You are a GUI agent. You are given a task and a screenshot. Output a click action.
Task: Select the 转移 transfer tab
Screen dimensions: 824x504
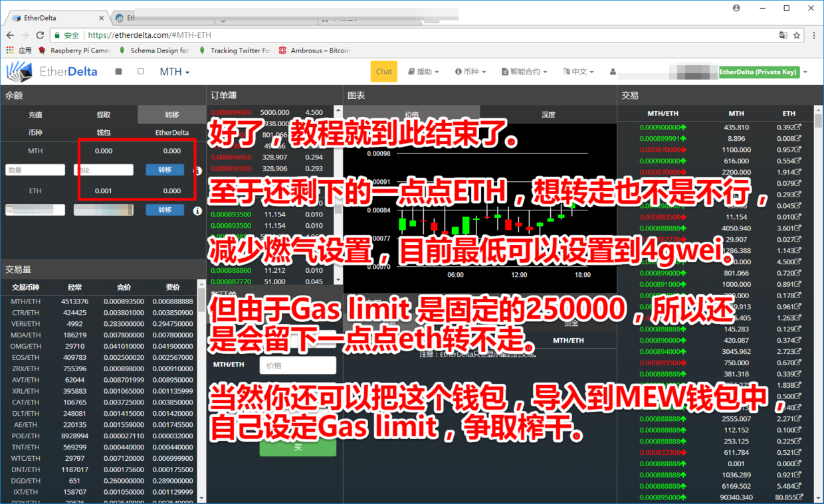pyautogui.click(x=172, y=115)
